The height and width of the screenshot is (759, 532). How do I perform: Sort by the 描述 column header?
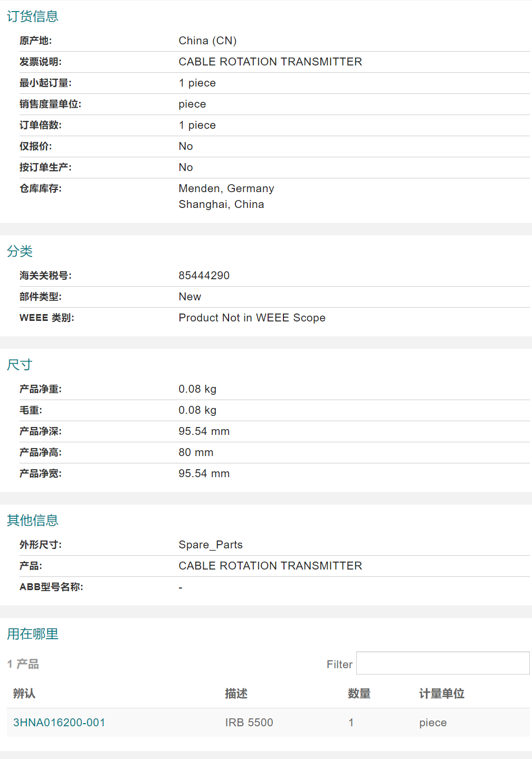pos(236,694)
